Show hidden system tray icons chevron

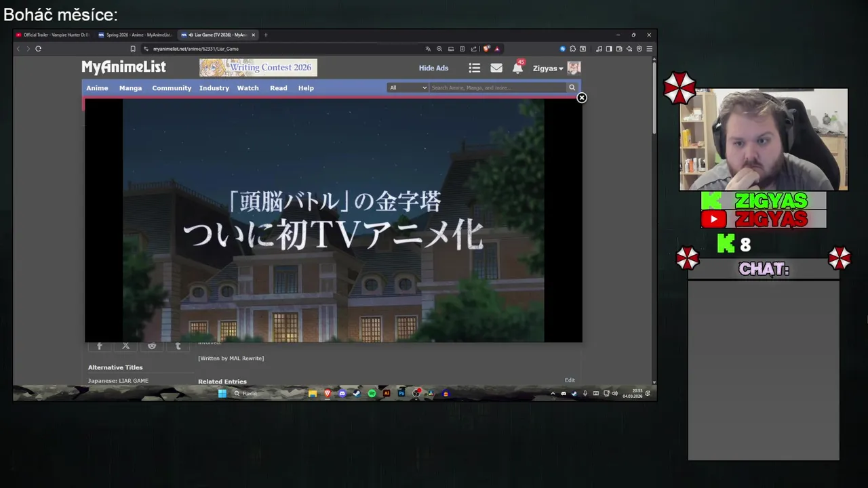553,393
